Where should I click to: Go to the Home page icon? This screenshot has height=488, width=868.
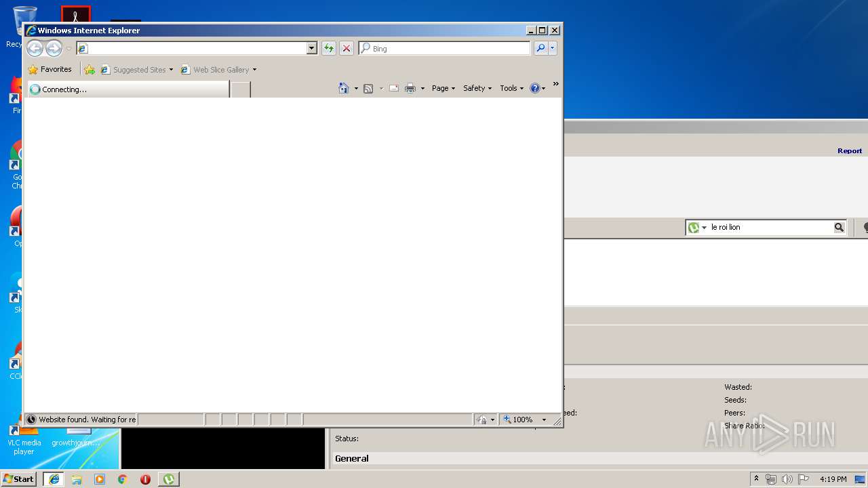[344, 88]
